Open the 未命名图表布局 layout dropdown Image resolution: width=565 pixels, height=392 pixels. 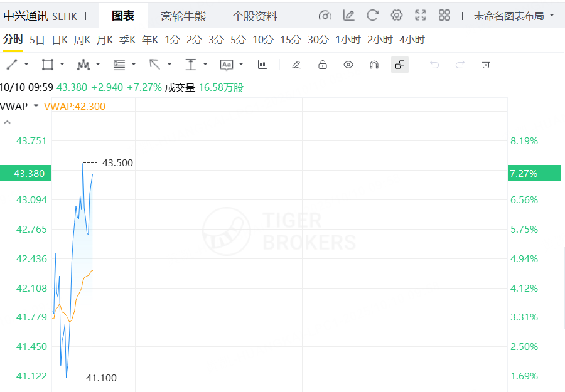(514, 16)
